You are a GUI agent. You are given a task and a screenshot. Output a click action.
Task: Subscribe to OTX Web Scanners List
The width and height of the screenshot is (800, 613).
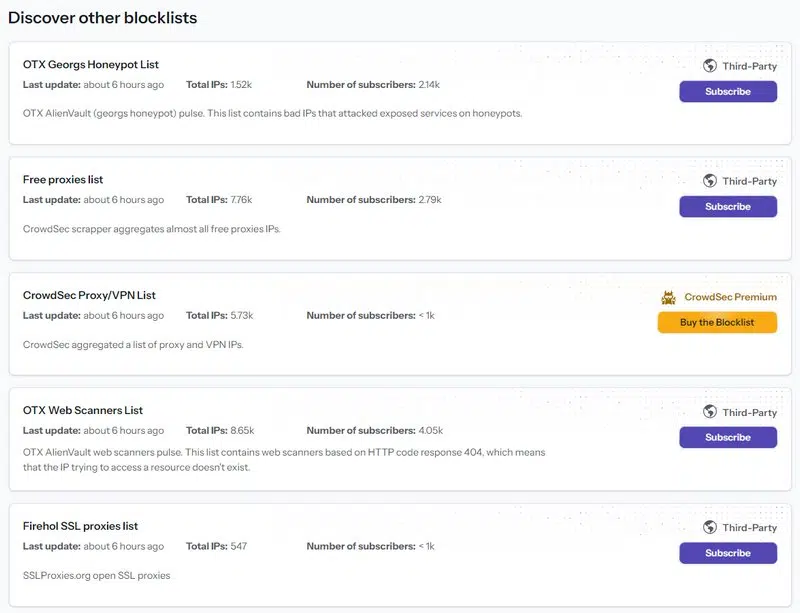pos(727,437)
